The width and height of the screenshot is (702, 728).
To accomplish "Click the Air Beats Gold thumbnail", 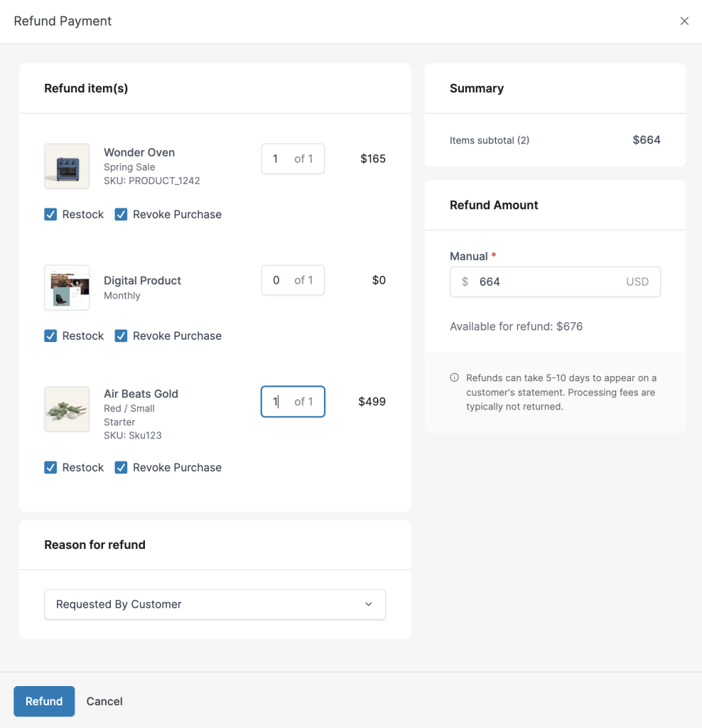I will tap(67, 409).
